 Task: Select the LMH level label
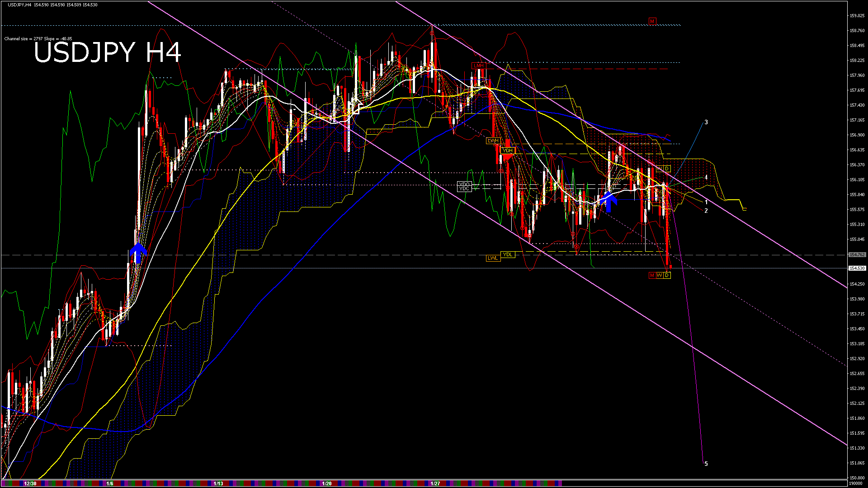[x=478, y=66]
